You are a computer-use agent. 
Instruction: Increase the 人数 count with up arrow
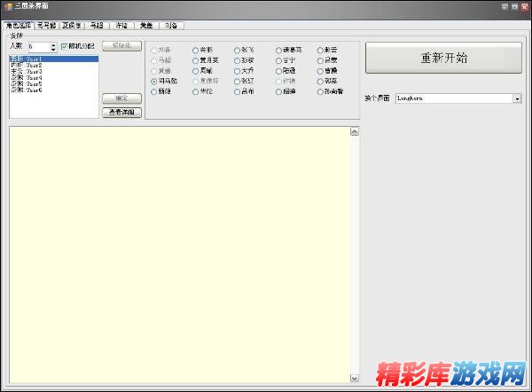(x=53, y=43)
